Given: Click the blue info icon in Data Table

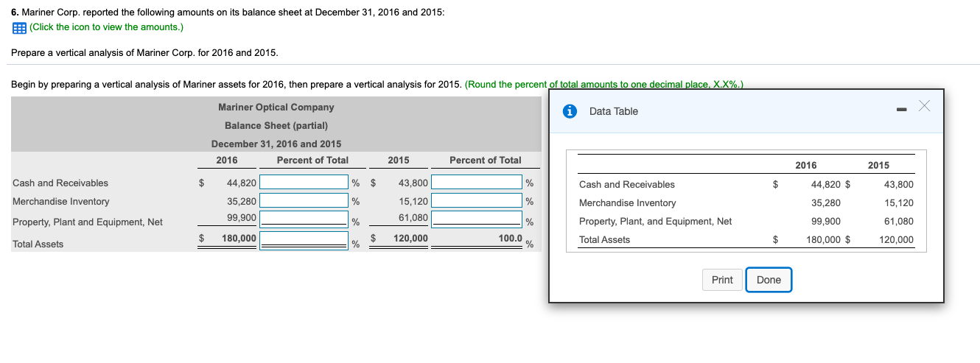Looking at the screenshot, I should pyautogui.click(x=569, y=111).
